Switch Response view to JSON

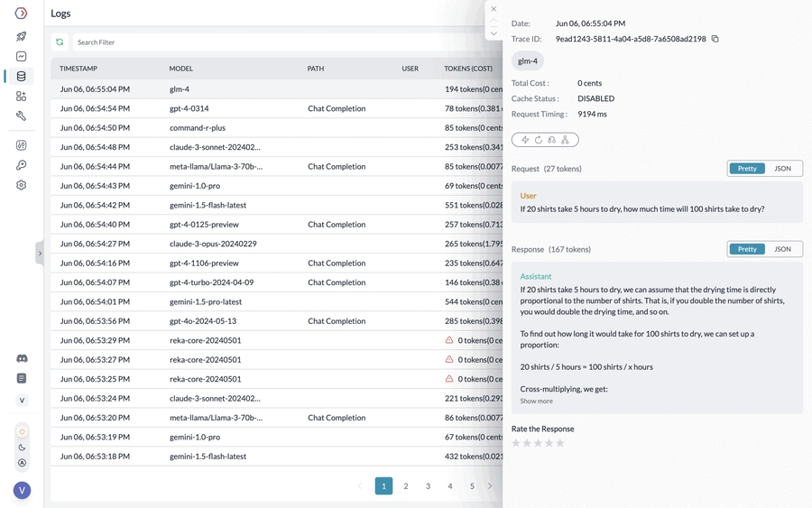coord(782,249)
